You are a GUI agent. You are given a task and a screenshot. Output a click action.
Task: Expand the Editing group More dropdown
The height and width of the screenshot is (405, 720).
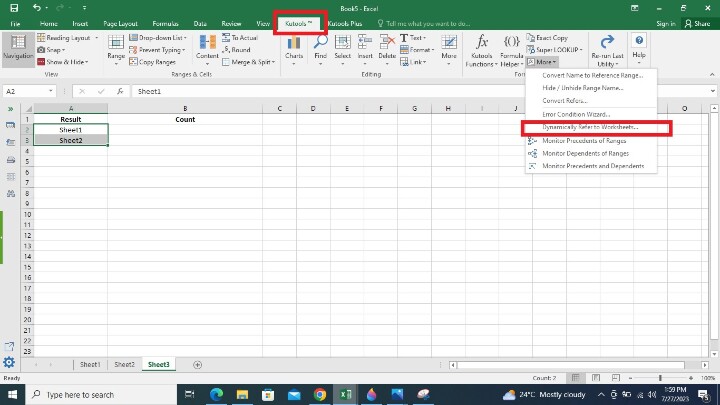(x=449, y=49)
